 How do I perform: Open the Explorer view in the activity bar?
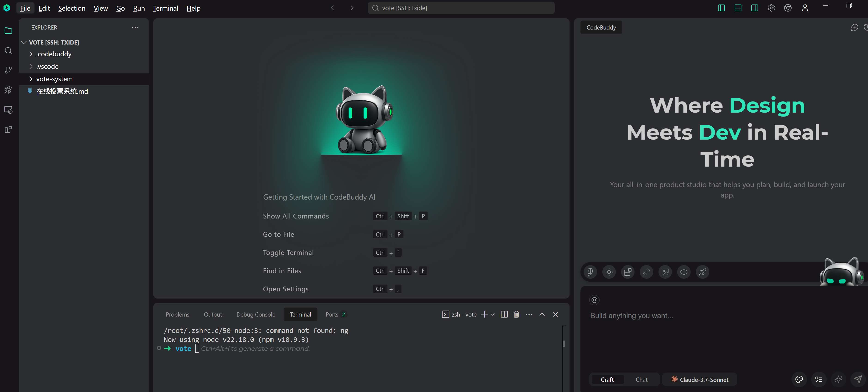(8, 31)
